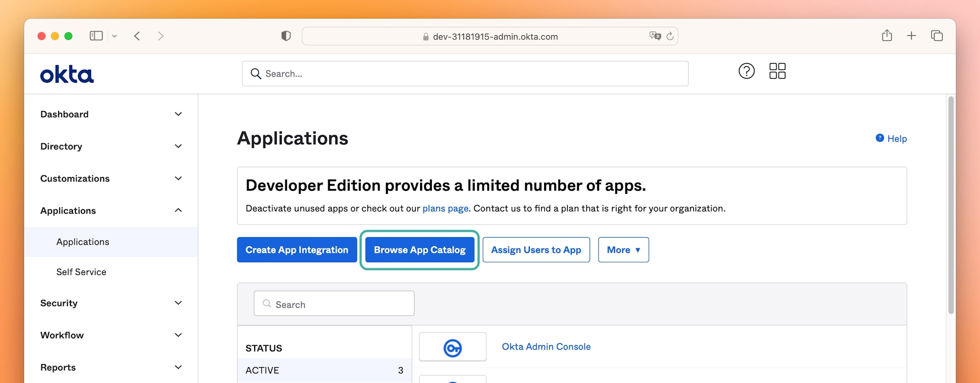
Task: Filter by ACTIVE status row
Action: 324,370
